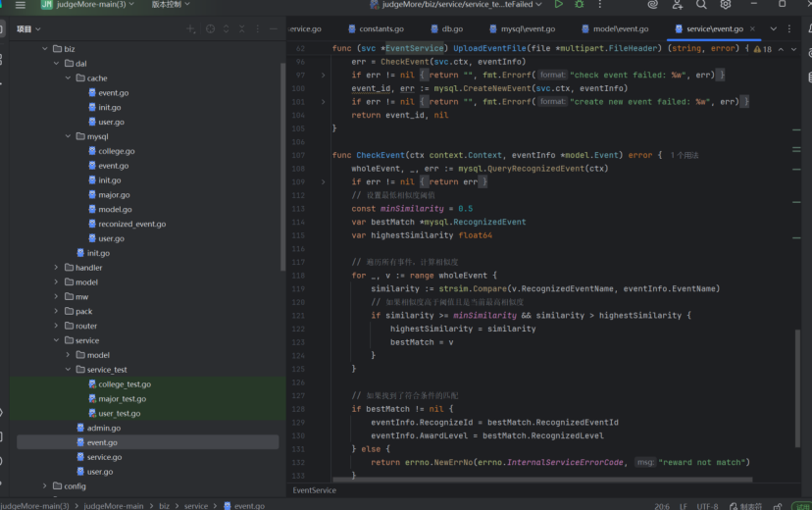The width and height of the screenshot is (812, 510).
Task: Collapse the dal folder
Action: [57, 63]
